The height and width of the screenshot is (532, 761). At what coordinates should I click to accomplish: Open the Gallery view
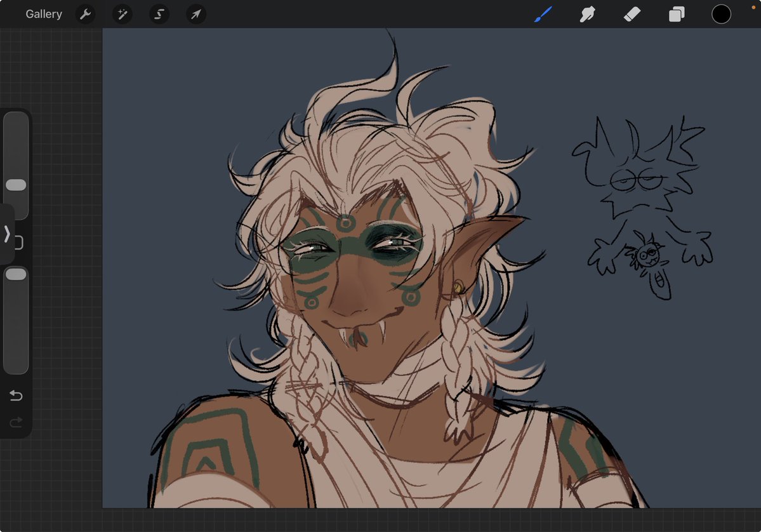[44, 14]
